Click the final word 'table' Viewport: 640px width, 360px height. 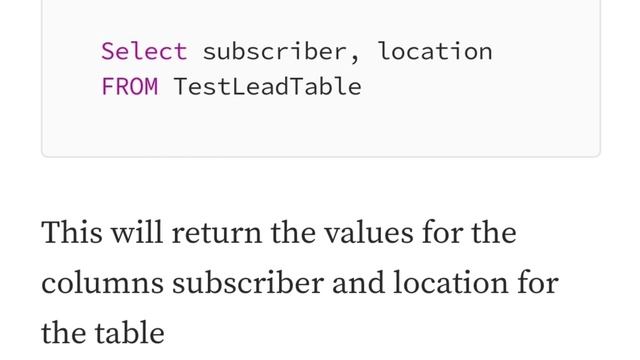pyautogui.click(x=130, y=333)
